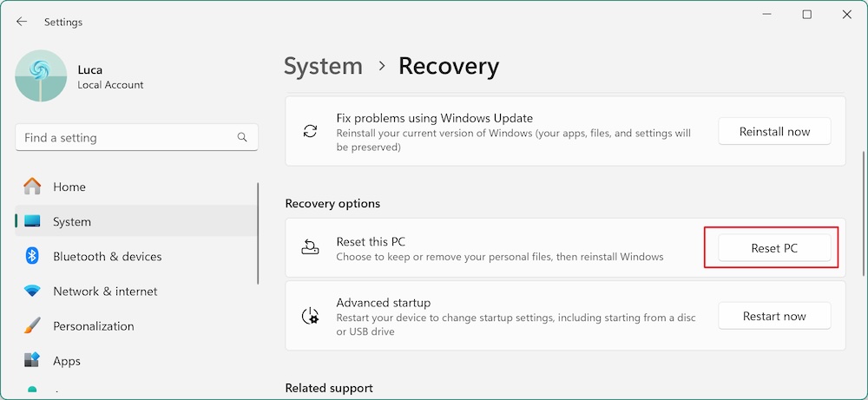Image resolution: width=868 pixels, height=400 pixels.
Task: Minimize the Settings window
Action: point(767,15)
